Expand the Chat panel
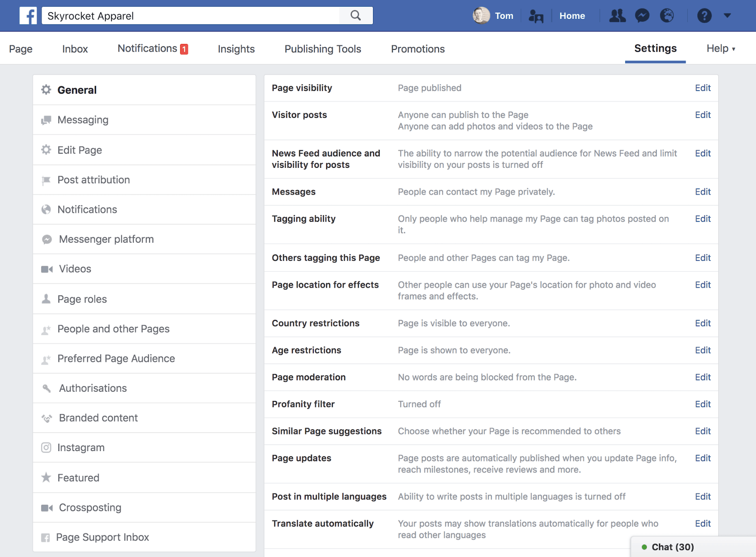 point(672,547)
